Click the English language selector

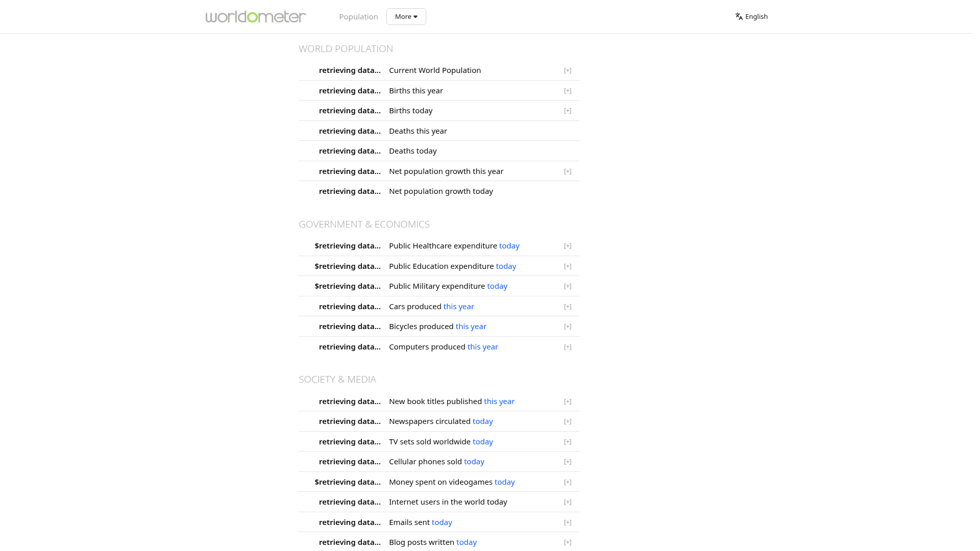(756, 16)
